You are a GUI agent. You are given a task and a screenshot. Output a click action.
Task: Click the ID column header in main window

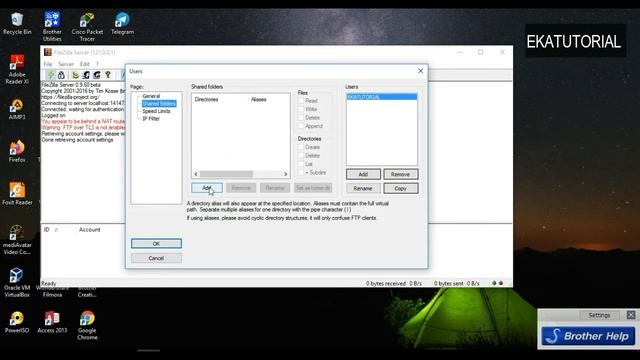(47, 230)
